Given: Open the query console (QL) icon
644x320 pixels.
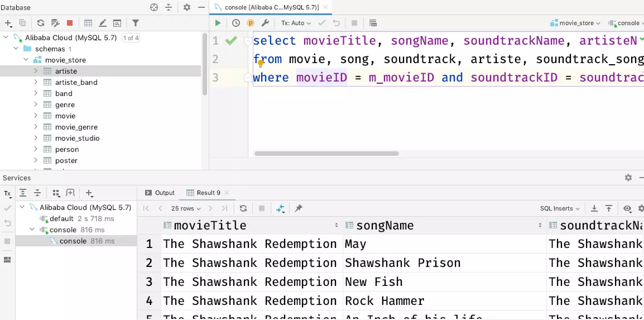Looking at the screenshot, I should pos(117,23).
